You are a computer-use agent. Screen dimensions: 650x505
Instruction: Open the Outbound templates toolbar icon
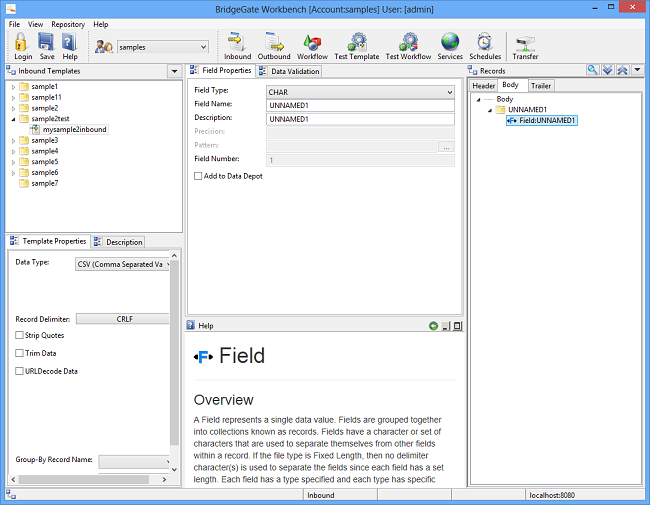274,42
